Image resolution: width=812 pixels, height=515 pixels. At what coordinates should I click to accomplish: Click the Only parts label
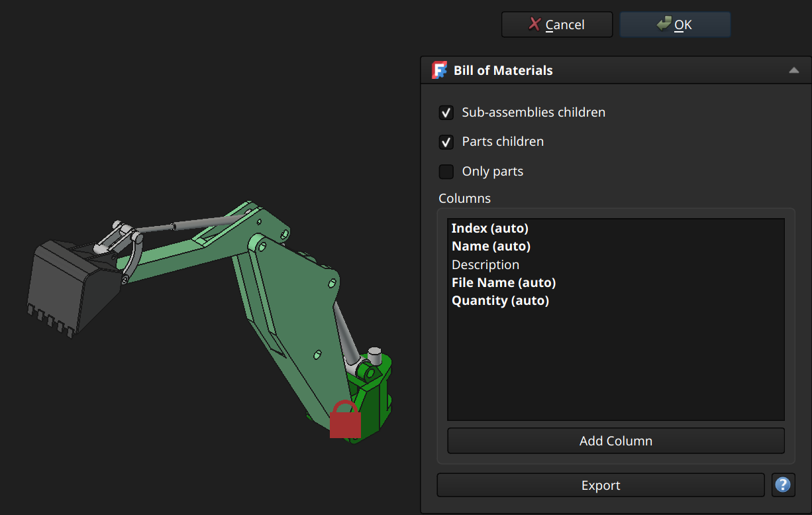pos(493,172)
